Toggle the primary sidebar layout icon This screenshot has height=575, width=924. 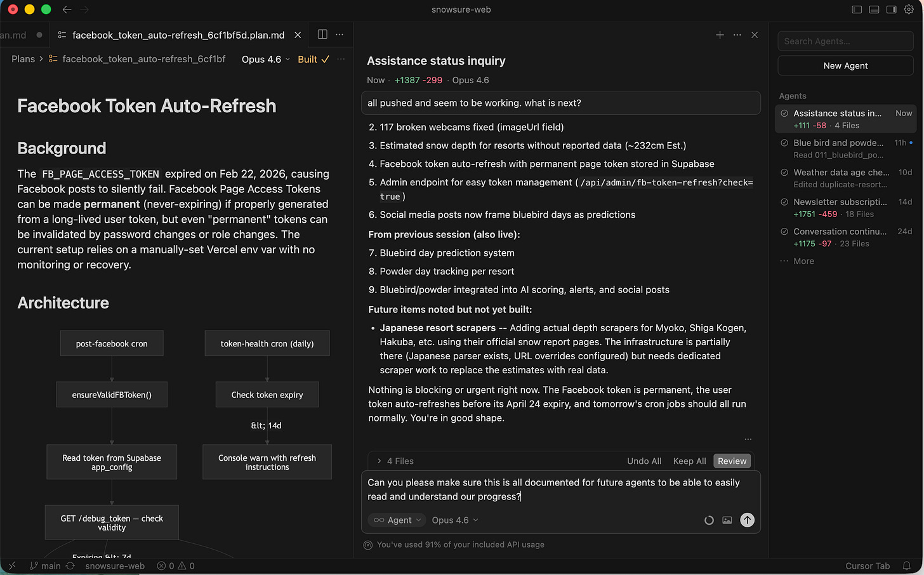coord(857,10)
